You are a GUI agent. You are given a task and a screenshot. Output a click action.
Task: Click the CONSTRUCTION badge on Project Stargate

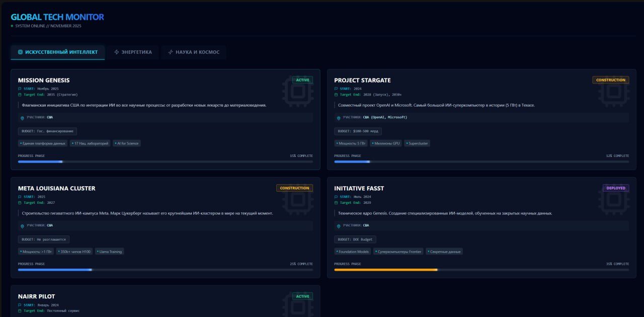610,80
